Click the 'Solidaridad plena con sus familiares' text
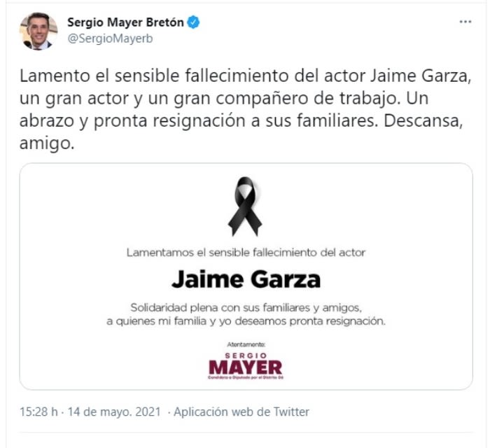This screenshot has width=490, height=448. [246, 308]
